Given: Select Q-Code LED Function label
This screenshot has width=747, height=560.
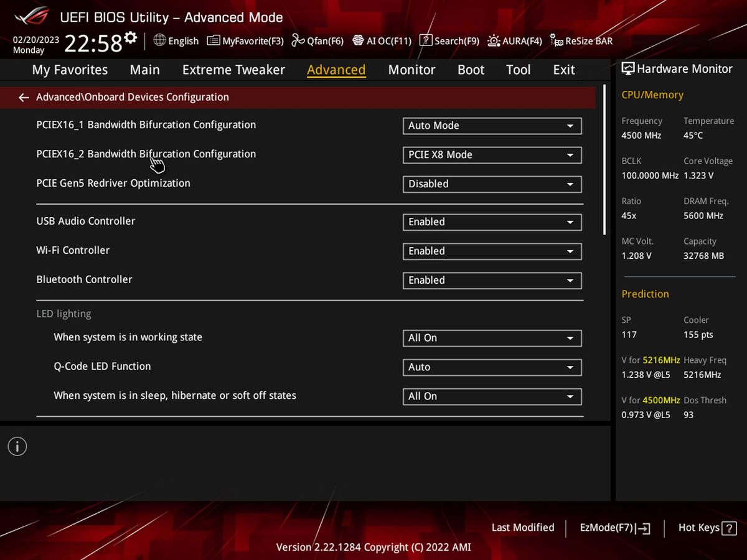Looking at the screenshot, I should point(102,366).
